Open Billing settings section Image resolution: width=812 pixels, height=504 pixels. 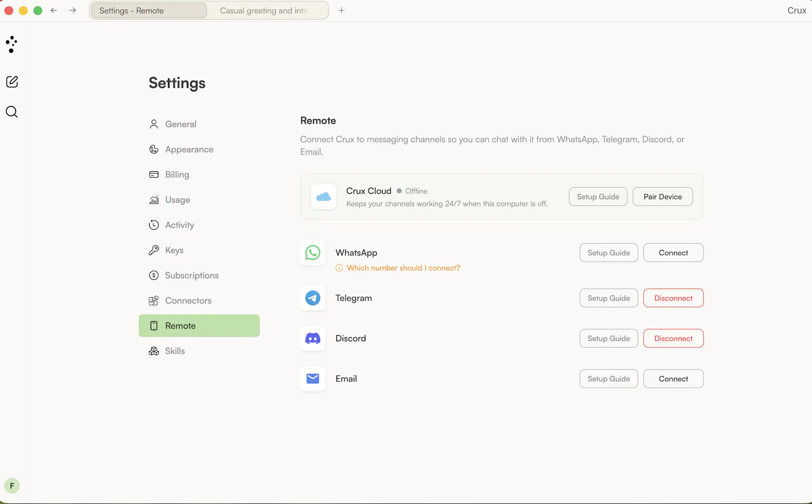tap(199, 174)
